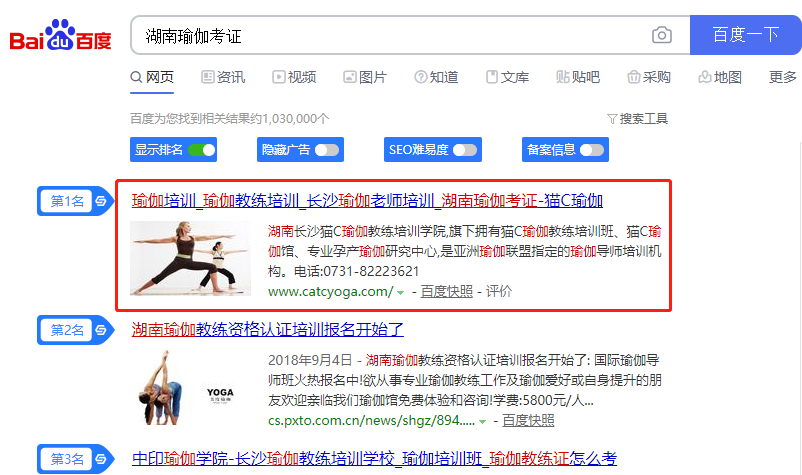Viewport: 802px width, 475px height.
Task: Open 湖南瑜伽教练资格认证培训报名开始了 link
Action: point(268,329)
